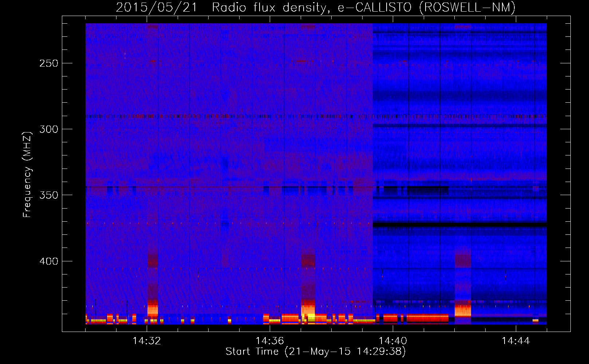Screen dimensions: 589x364
Task: Click the 'Frequency (MHZ)' axis label
Action: [x=27, y=175]
